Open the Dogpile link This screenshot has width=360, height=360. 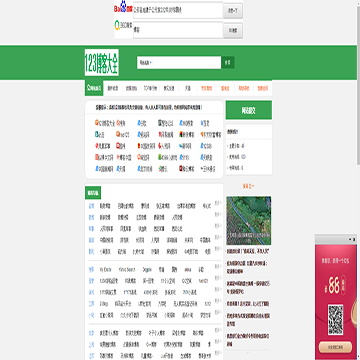pyautogui.click(x=147, y=269)
